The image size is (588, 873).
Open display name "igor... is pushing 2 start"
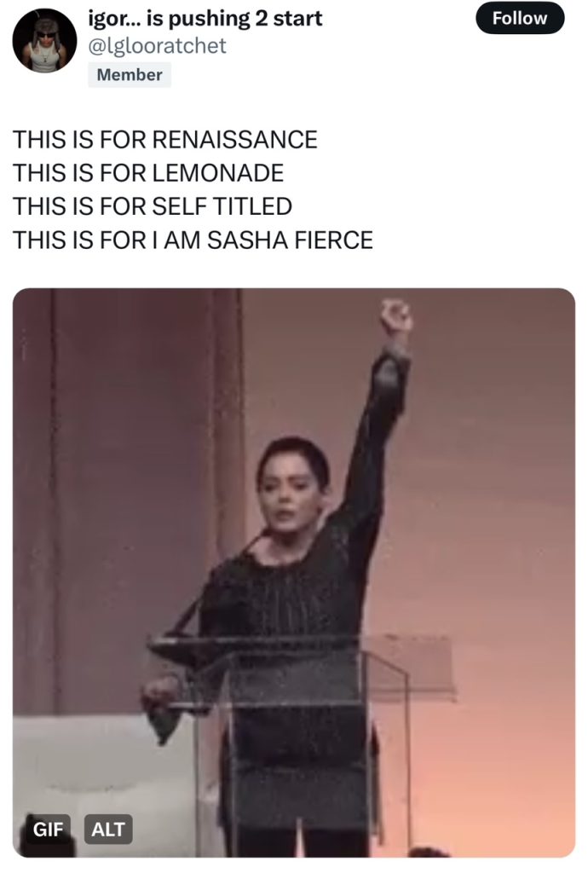pyautogui.click(x=205, y=18)
